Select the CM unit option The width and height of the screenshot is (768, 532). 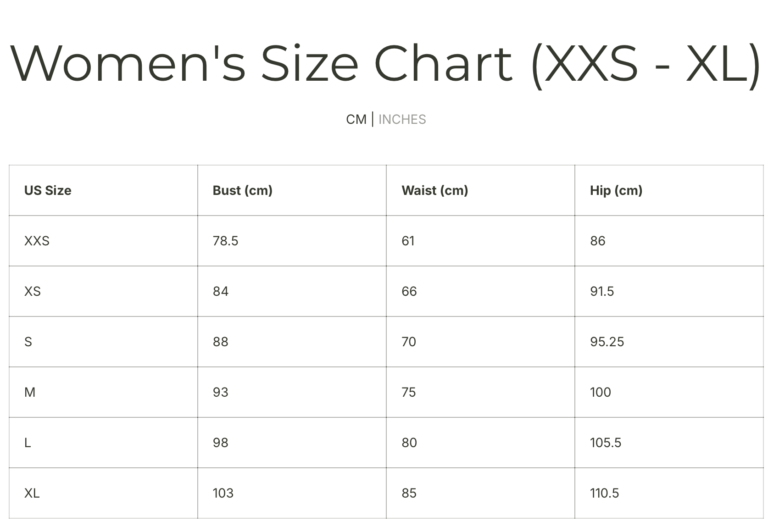click(356, 119)
